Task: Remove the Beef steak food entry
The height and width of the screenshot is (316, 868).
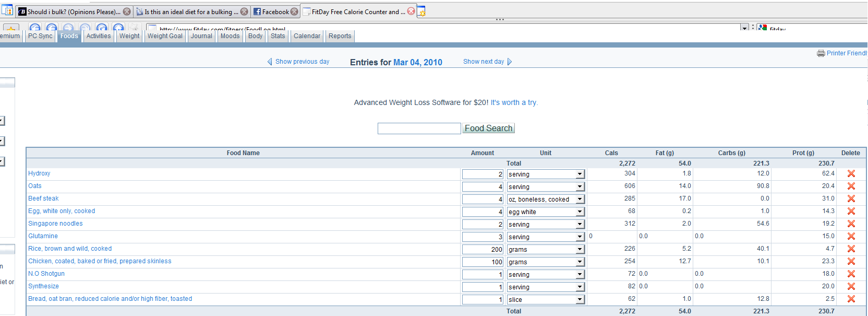Action: pyautogui.click(x=851, y=199)
